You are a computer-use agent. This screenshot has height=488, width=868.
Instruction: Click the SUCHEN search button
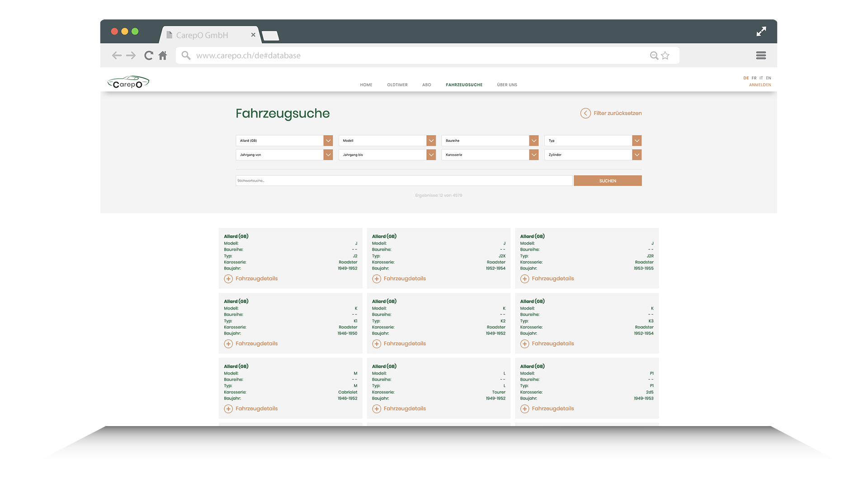(608, 181)
